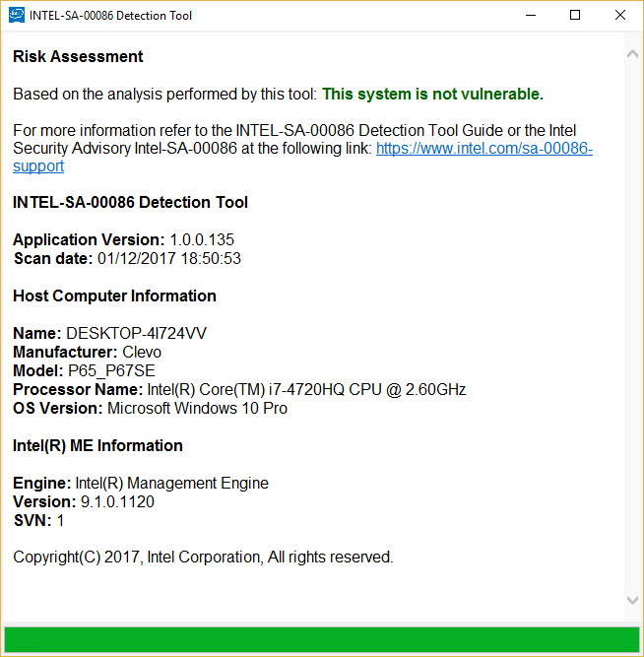Minimize the Detection Tool window
This screenshot has width=644, height=657.
coord(531,15)
